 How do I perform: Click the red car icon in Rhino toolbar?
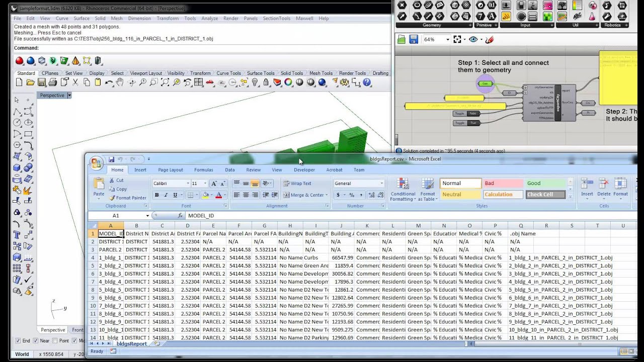click(210, 82)
